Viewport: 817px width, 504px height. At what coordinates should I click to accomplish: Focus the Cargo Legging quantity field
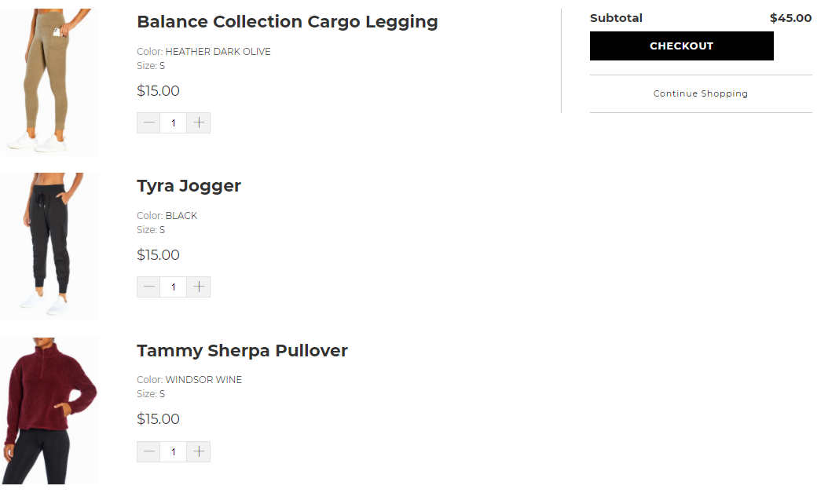174,123
